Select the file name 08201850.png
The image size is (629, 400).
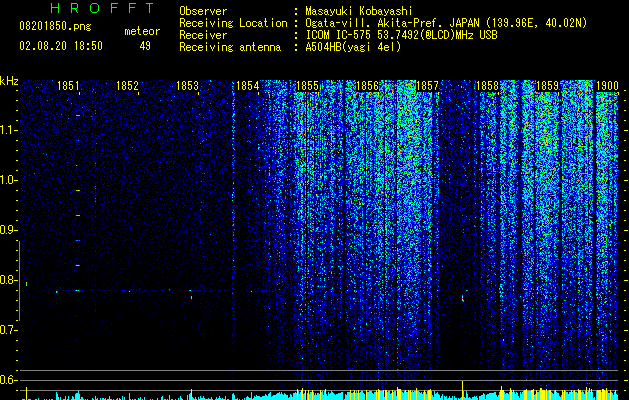pos(55,27)
